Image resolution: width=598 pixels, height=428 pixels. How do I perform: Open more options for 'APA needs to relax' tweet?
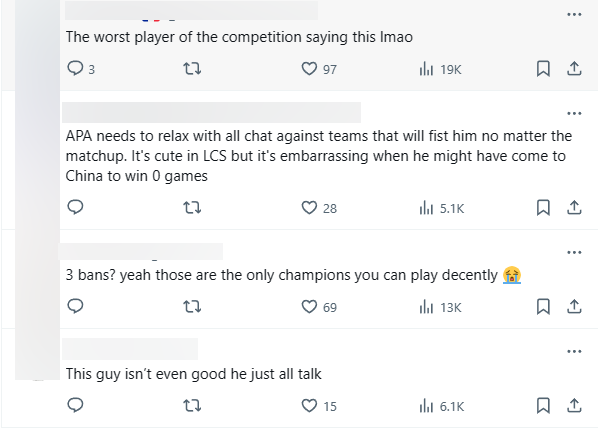pyautogui.click(x=574, y=113)
